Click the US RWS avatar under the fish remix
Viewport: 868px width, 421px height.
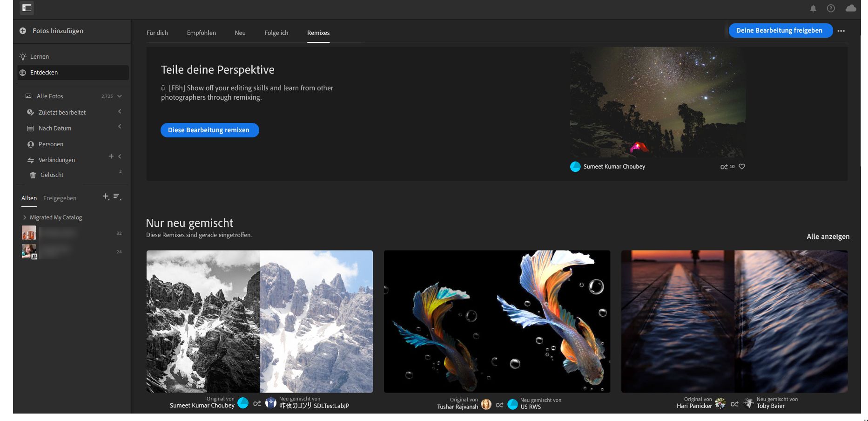pos(512,404)
